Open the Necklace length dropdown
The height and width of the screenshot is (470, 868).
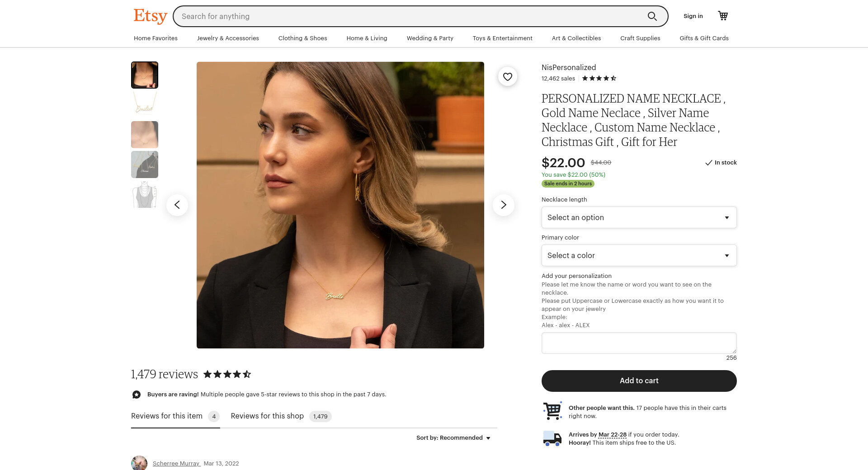coord(639,217)
